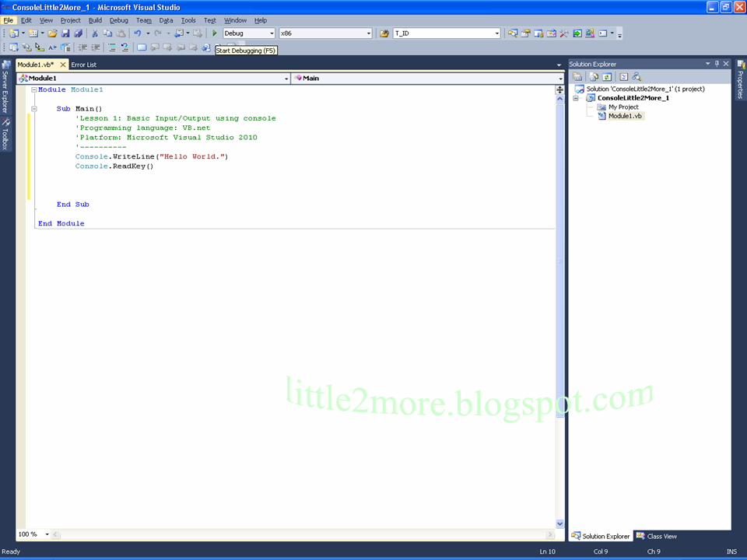Click the Save All toolbar icon
Viewport: 747px width, 560px height.
tap(78, 33)
